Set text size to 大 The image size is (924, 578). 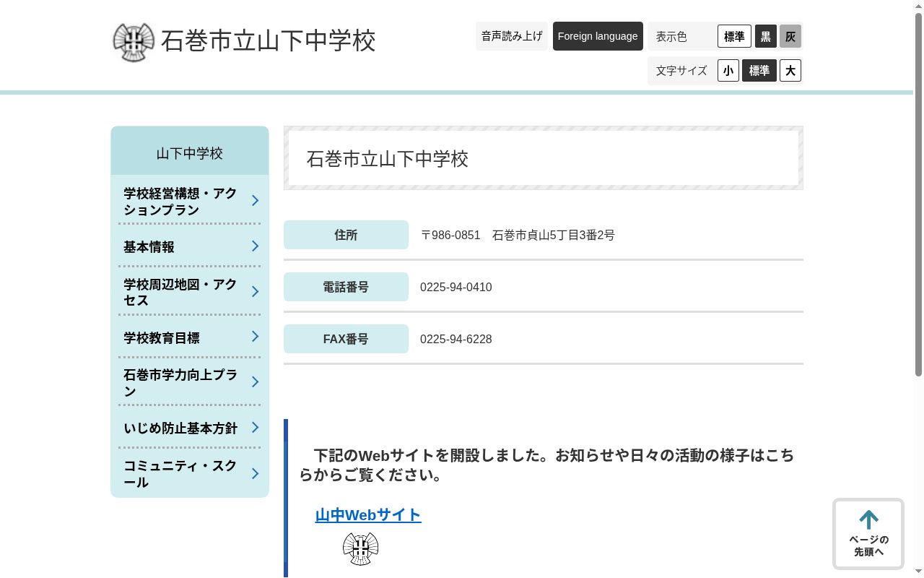pyautogui.click(x=790, y=70)
